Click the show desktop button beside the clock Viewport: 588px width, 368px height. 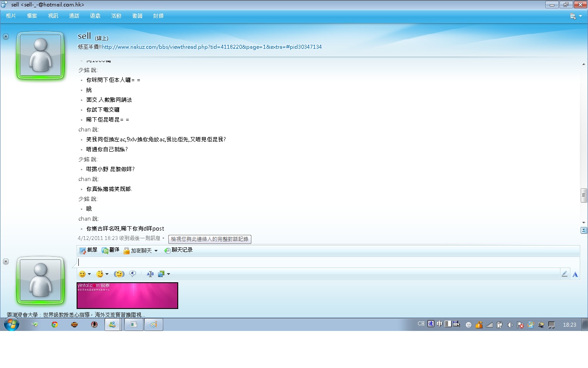click(585, 325)
